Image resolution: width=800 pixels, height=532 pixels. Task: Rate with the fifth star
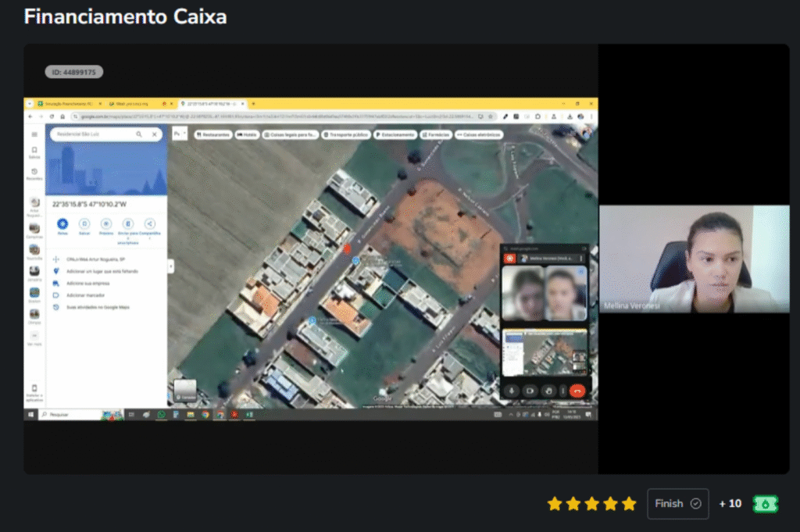tap(629, 504)
